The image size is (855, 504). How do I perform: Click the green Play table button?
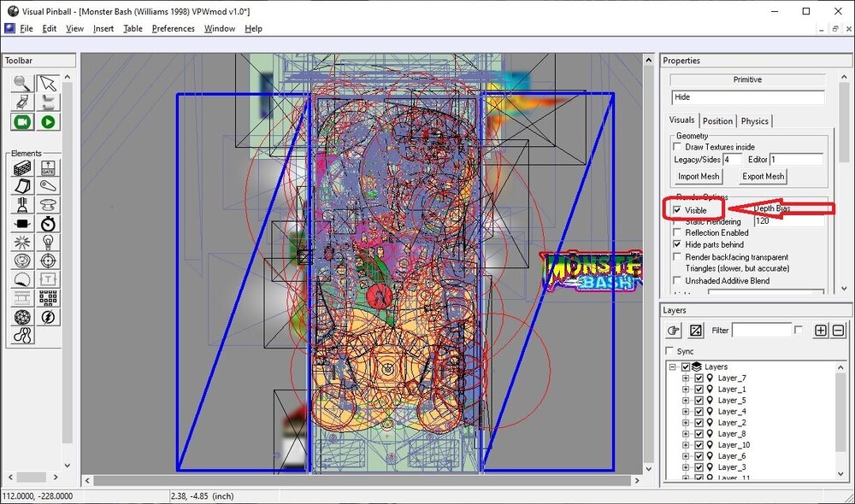(x=48, y=122)
